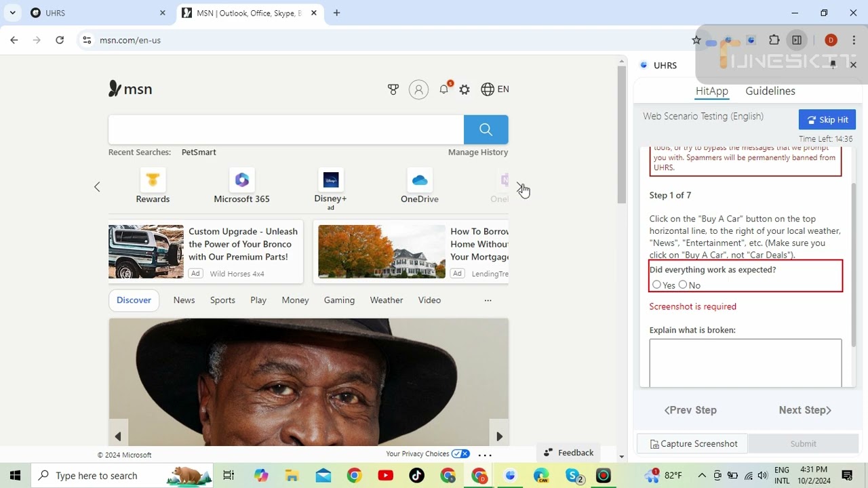The height and width of the screenshot is (488, 868).
Task: Show hidden system tray icons
Action: click(x=702, y=476)
